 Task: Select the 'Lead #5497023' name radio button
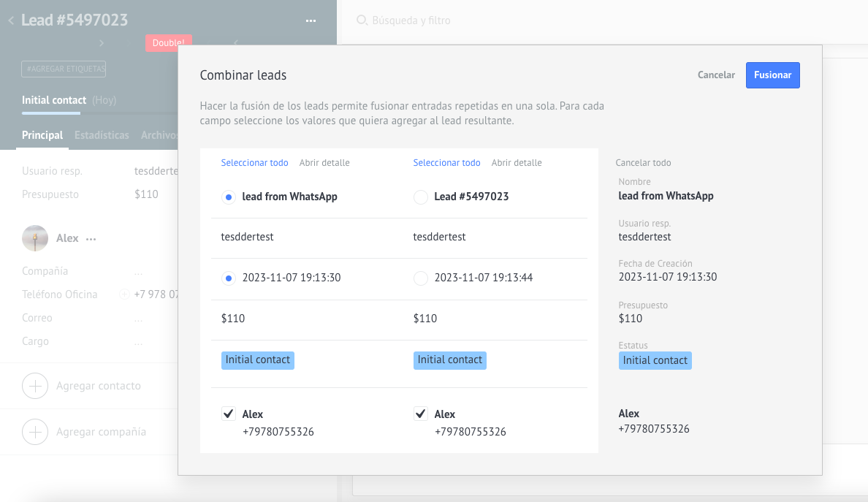pos(420,197)
